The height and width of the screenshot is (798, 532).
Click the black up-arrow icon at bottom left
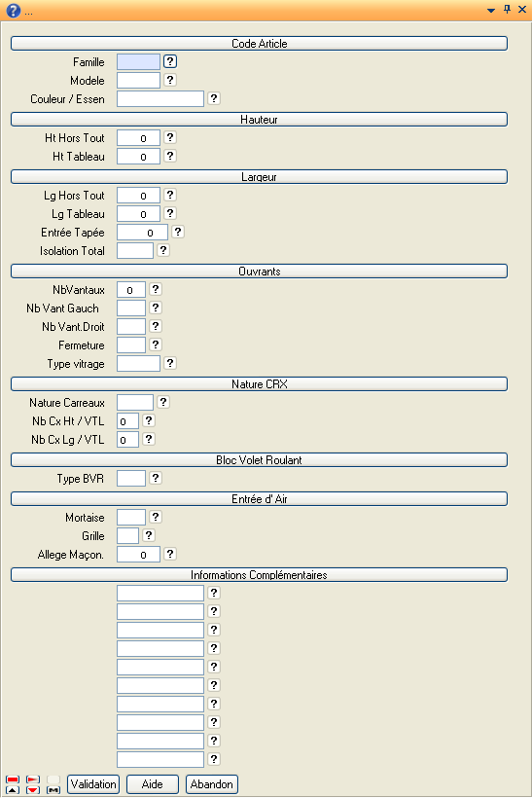click(x=13, y=790)
